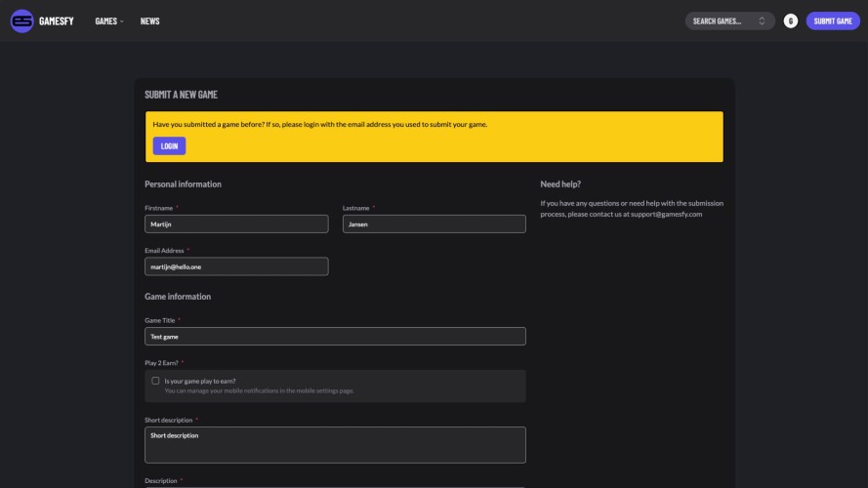Screen dimensions: 868x488
Task: Click the Need help? heading
Action: 560,184
